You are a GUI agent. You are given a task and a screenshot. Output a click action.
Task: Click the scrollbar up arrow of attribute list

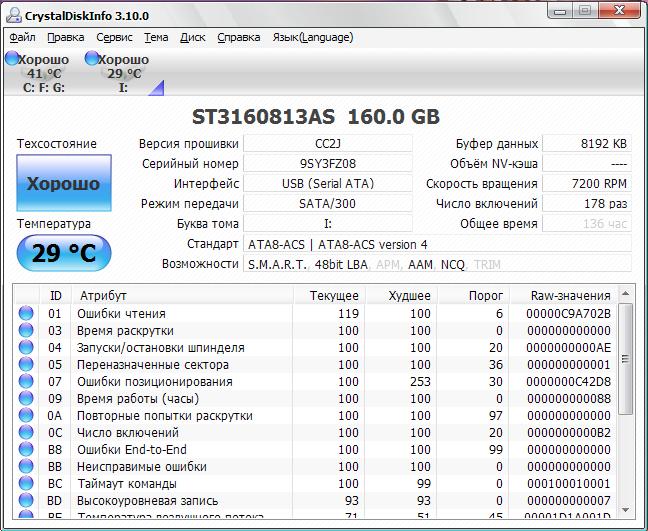[x=625, y=294]
